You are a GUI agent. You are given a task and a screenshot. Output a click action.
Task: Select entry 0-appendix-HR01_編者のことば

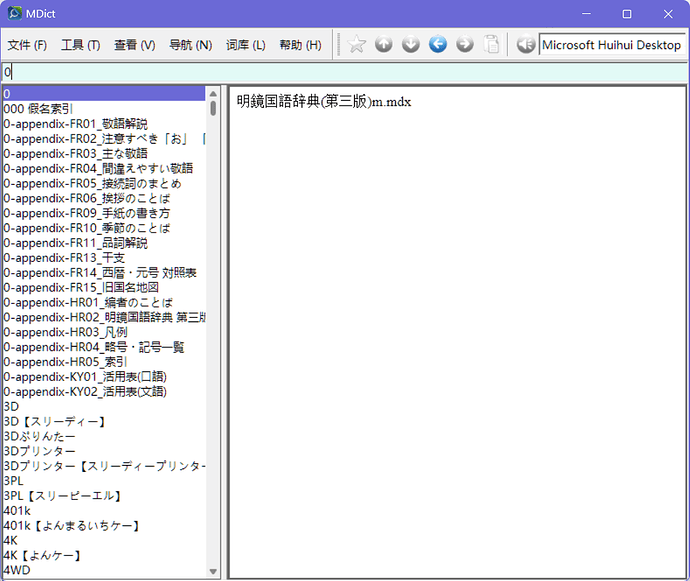(104, 302)
